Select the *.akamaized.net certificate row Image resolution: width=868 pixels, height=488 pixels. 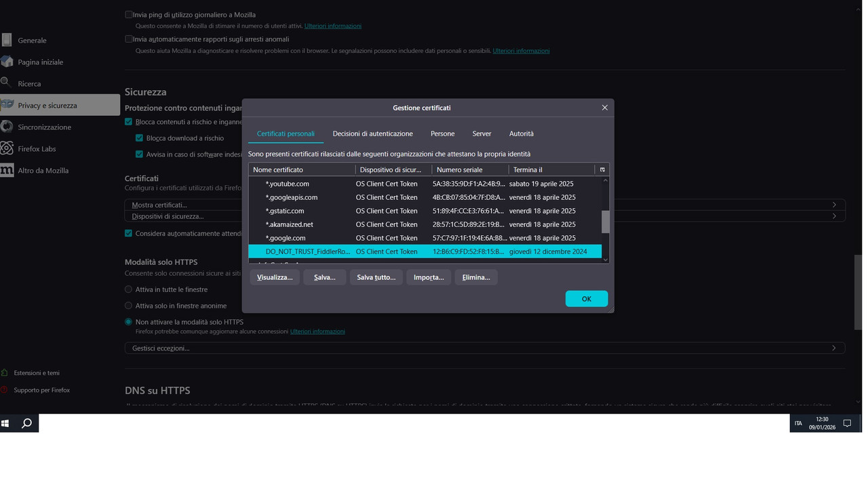(425, 224)
